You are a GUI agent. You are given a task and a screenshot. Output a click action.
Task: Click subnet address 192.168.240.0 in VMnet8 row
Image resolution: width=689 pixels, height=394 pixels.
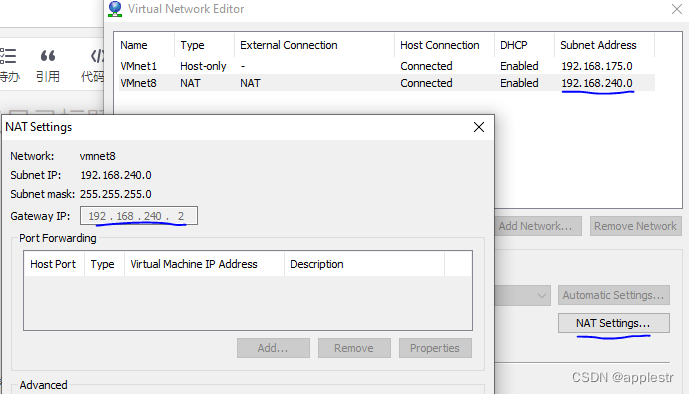(597, 83)
